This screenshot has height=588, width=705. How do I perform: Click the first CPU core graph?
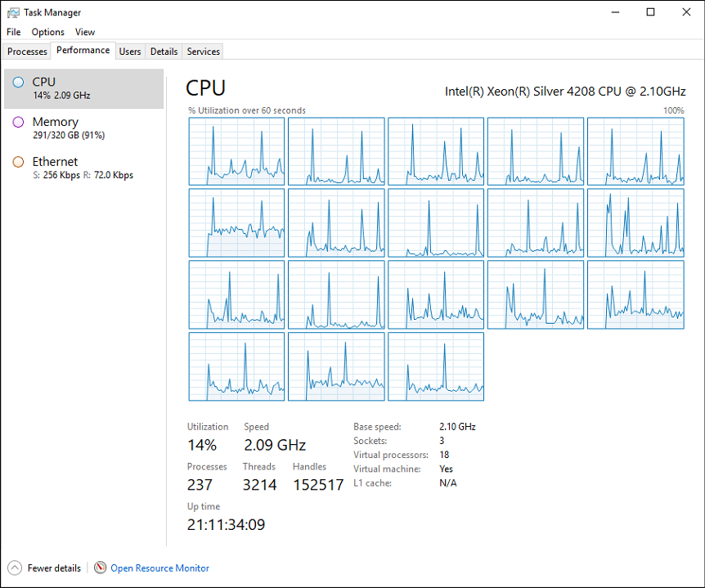[236, 151]
